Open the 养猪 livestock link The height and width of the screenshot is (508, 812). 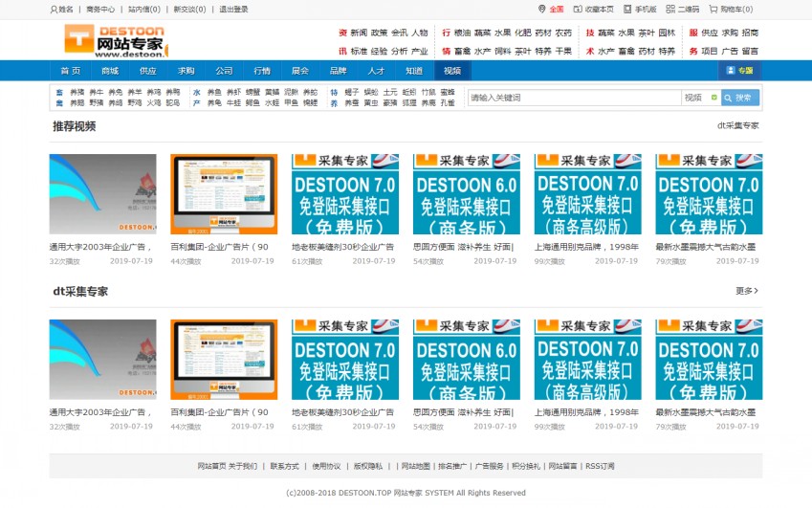(x=77, y=92)
